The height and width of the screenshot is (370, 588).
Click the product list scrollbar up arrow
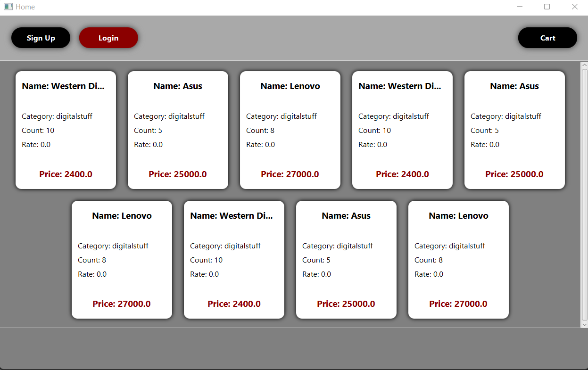click(585, 66)
